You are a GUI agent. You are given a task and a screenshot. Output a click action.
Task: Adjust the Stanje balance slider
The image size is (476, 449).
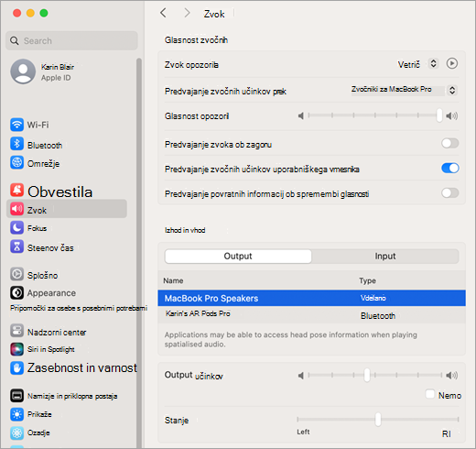pyautogui.click(x=378, y=419)
